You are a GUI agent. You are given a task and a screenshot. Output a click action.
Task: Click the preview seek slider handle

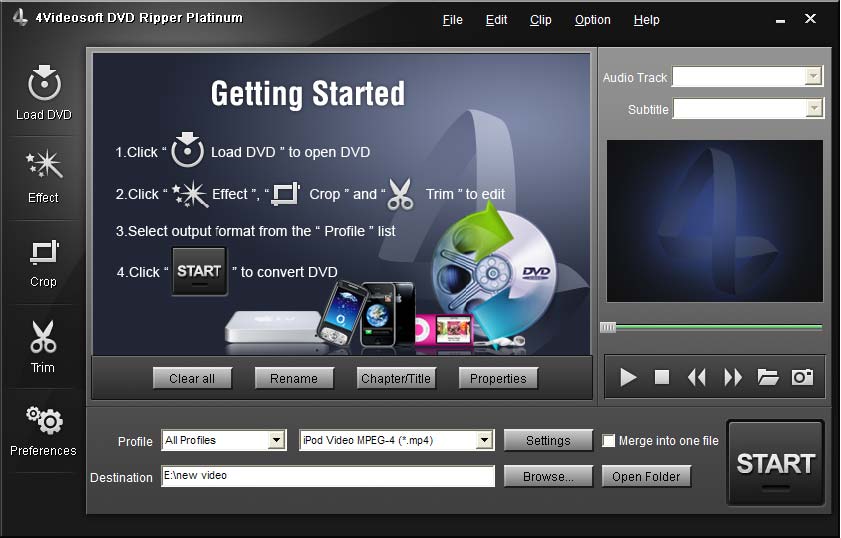click(x=608, y=327)
